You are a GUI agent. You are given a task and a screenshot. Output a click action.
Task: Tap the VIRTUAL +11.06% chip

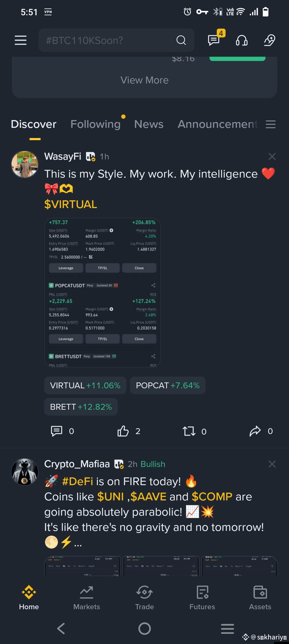[85, 385]
